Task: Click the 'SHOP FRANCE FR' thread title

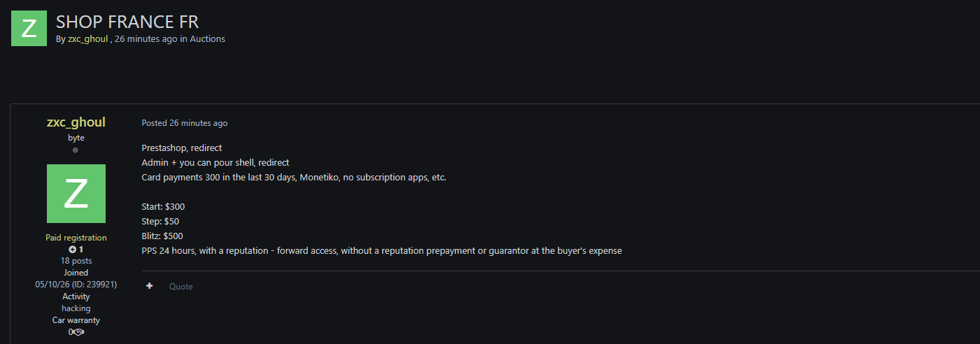Action: coord(127,22)
